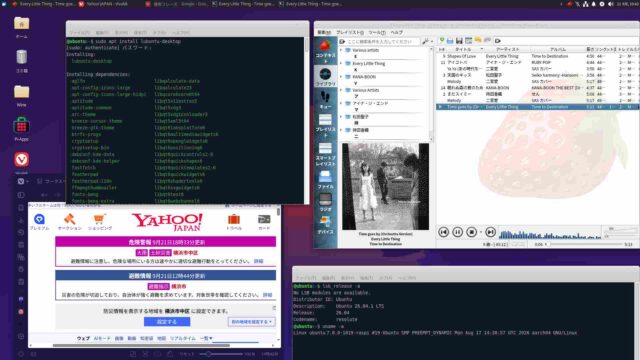
Task: Click the blue load playlist folder icon
Action: point(450,40)
